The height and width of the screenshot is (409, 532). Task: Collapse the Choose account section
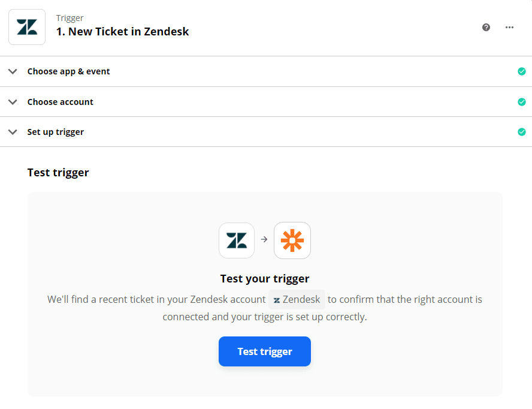pyautogui.click(x=13, y=101)
